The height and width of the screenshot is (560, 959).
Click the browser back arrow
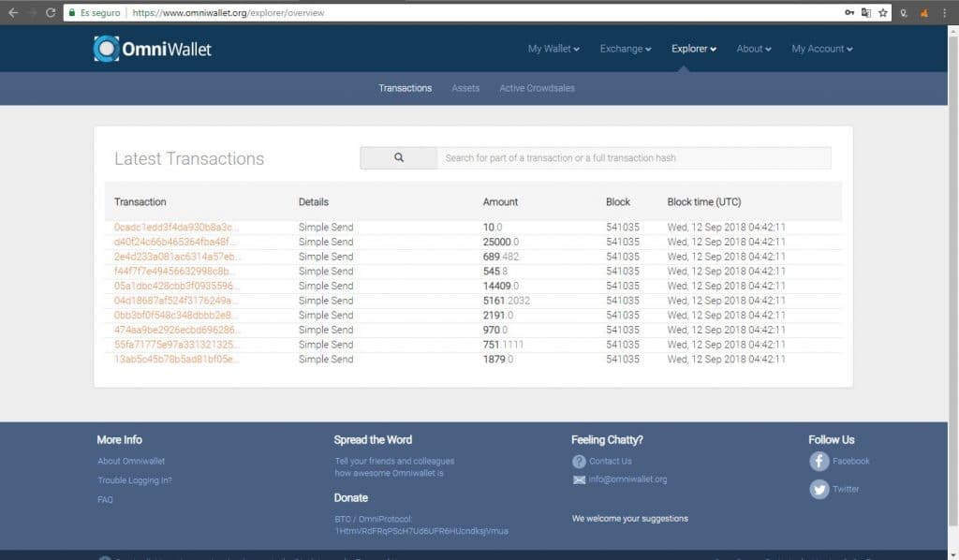(x=13, y=12)
